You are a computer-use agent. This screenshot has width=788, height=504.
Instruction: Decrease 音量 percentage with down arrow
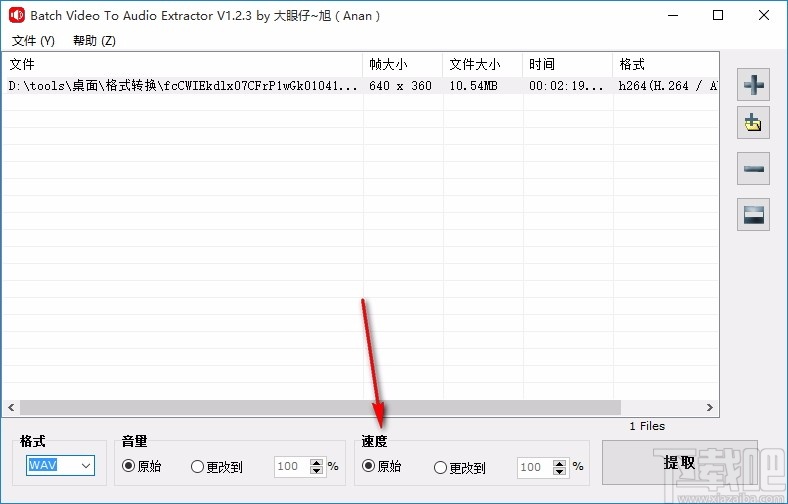(316, 471)
